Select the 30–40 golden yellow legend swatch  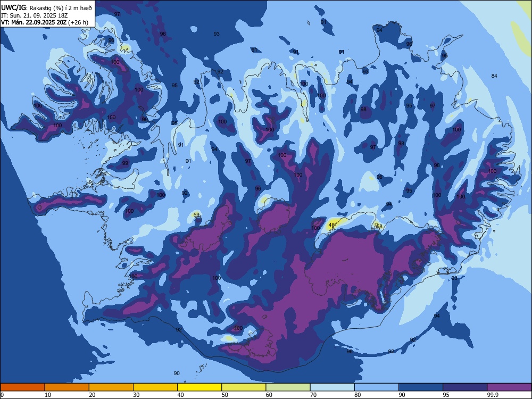coord(155,387)
